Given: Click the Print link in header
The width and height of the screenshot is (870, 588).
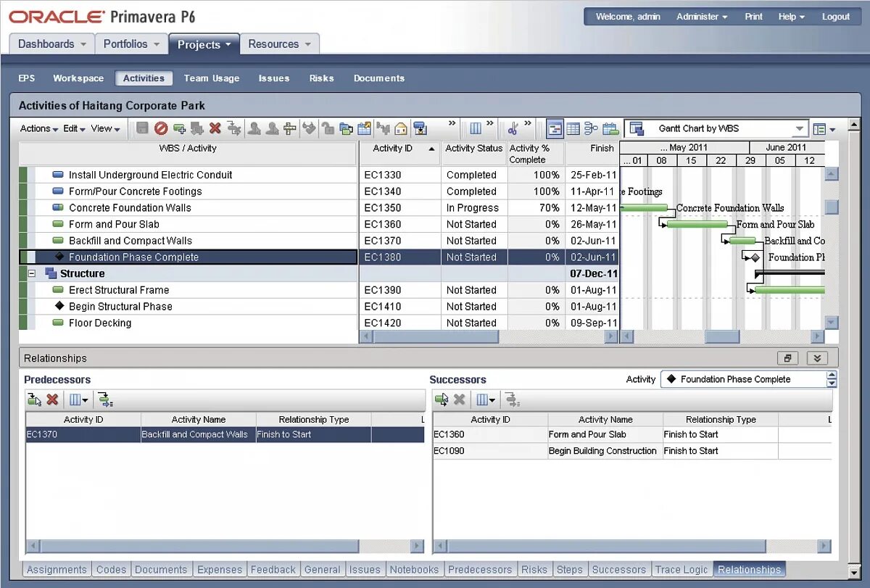Looking at the screenshot, I should 754,17.
